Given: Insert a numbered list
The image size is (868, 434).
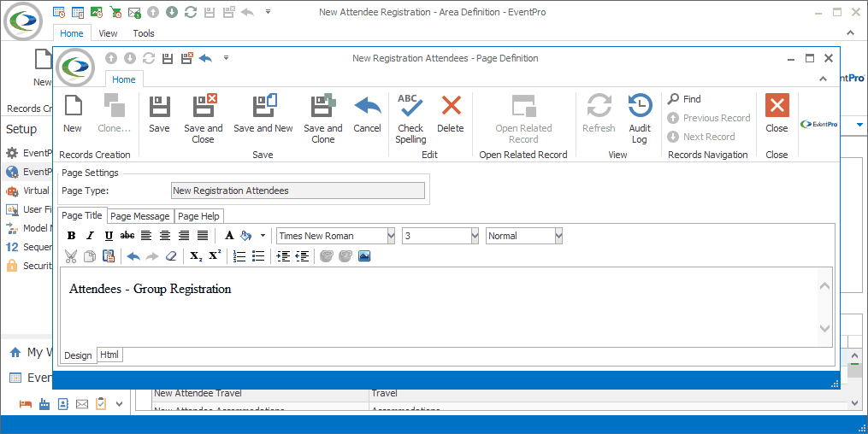Looking at the screenshot, I should click(x=239, y=256).
